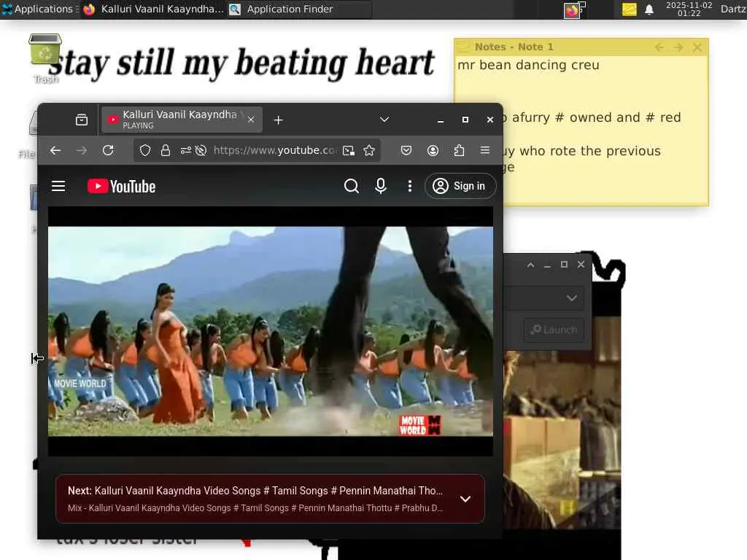This screenshot has height=560, width=747.
Task: Toggle picture-in-picture from the address bar
Action: pyautogui.click(x=349, y=150)
